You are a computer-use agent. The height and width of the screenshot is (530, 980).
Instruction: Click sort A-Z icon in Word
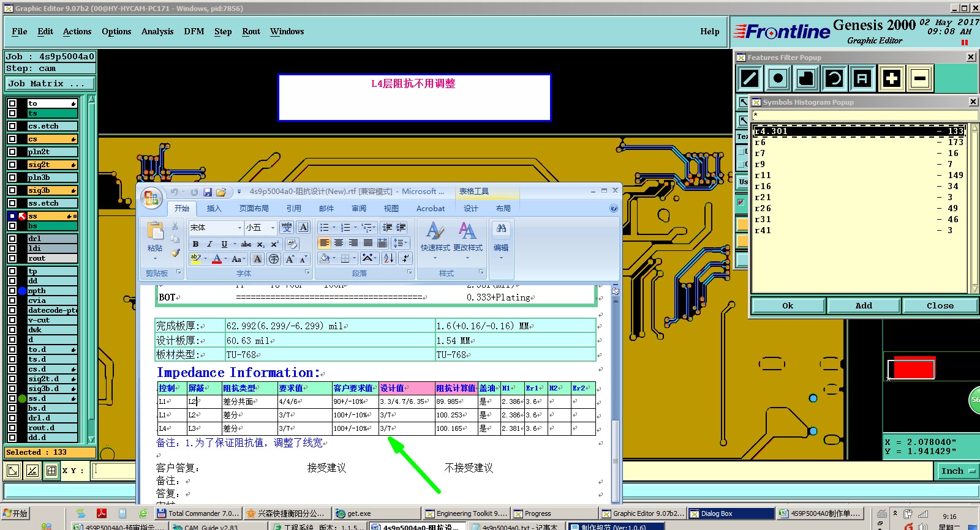(x=389, y=258)
